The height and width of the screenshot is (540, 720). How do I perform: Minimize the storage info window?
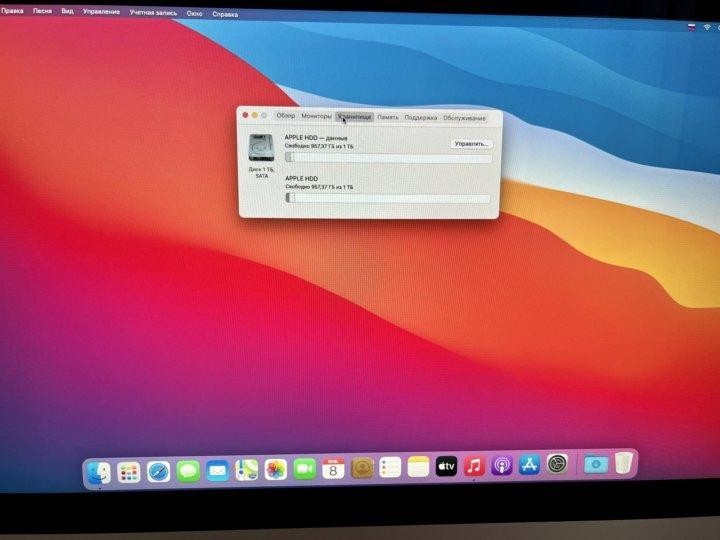point(255,115)
